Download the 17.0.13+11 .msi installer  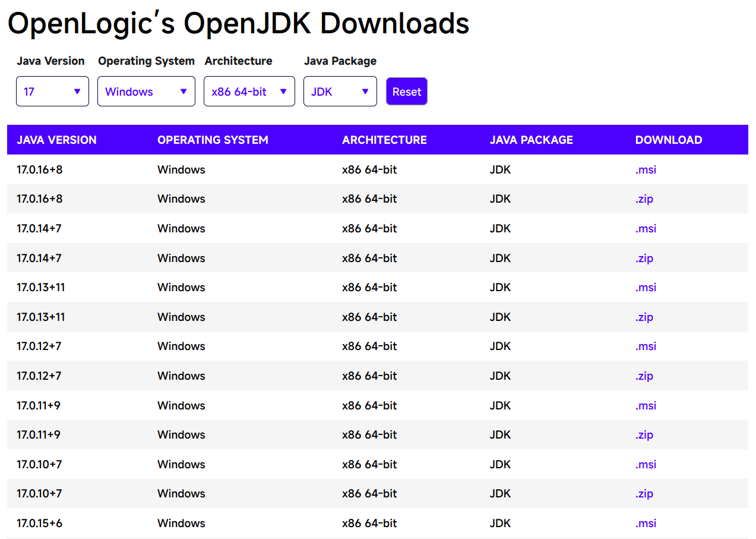(646, 288)
